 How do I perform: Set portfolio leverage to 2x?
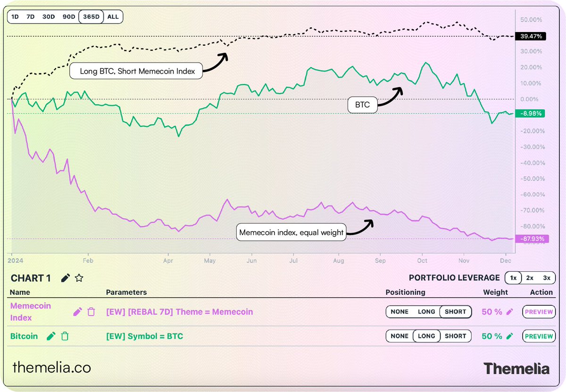pos(530,278)
